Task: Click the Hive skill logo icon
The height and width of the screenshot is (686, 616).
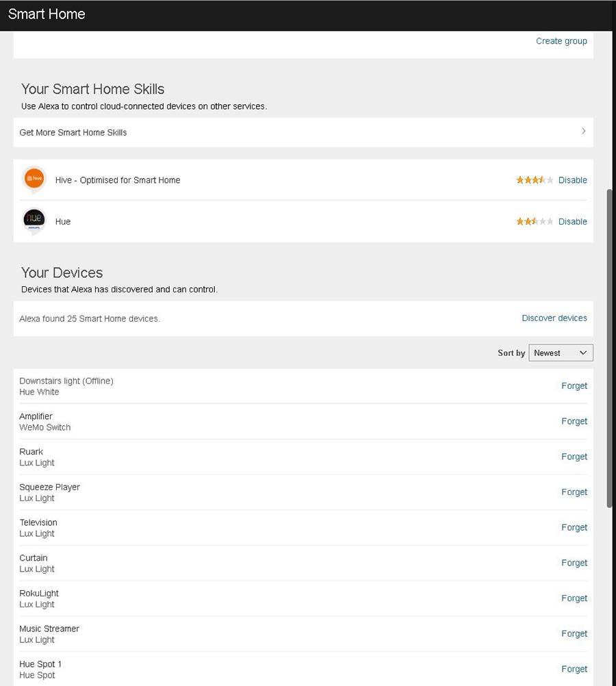Action: (x=34, y=179)
